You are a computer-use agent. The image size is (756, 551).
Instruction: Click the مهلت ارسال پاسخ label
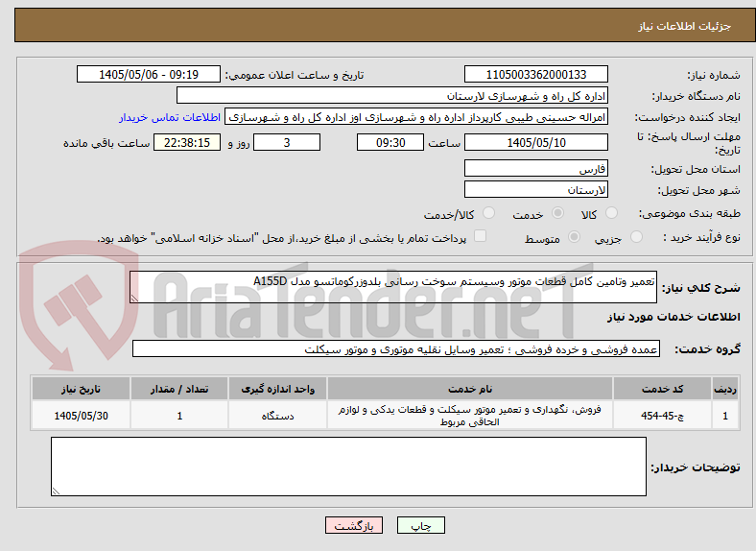pos(689,143)
